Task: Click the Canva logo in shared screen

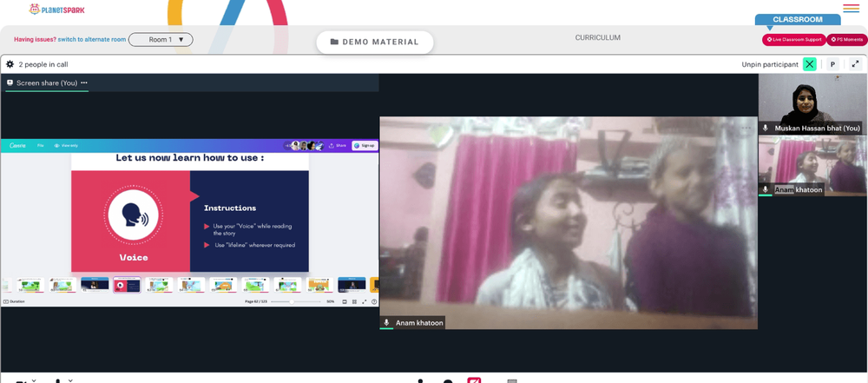Action: 17,145
